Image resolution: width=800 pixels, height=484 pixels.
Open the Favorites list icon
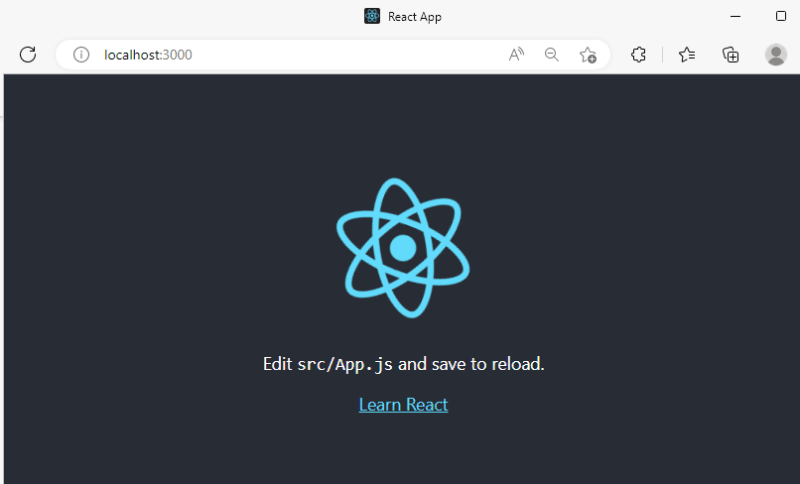(x=687, y=55)
